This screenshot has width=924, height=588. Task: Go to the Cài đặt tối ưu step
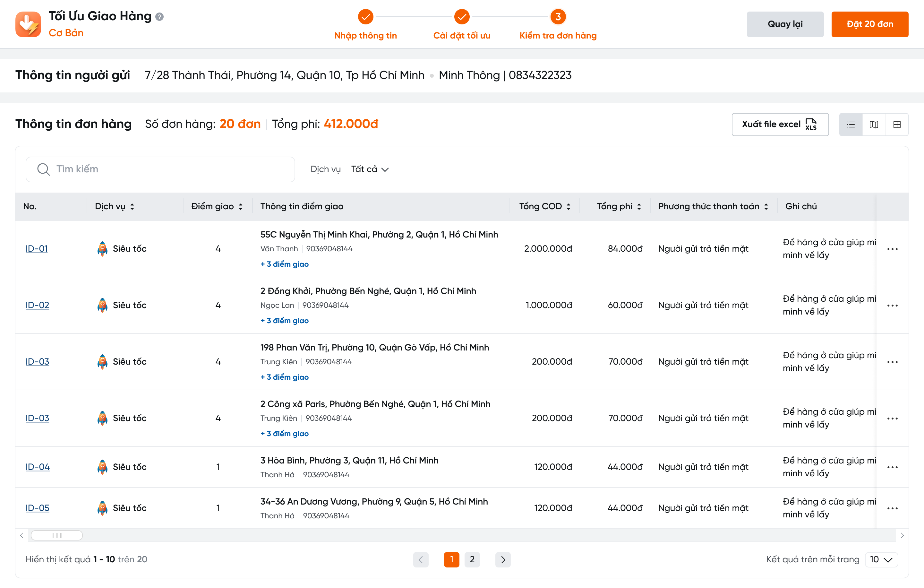tap(462, 17)
